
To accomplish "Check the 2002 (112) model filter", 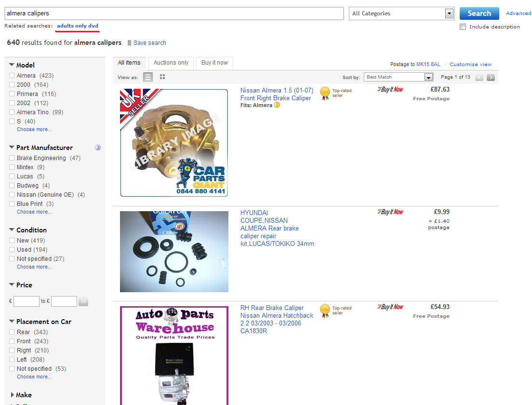I will click(12, 103).
